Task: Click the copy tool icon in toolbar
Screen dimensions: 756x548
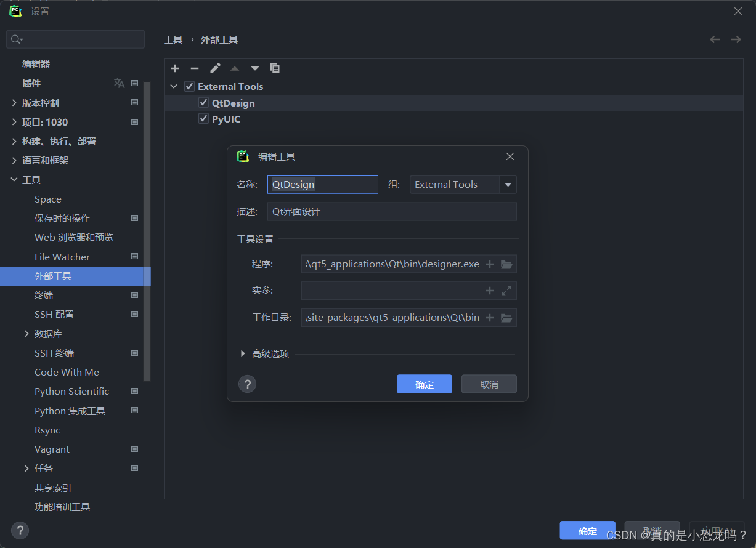Action: click(275, 68)
